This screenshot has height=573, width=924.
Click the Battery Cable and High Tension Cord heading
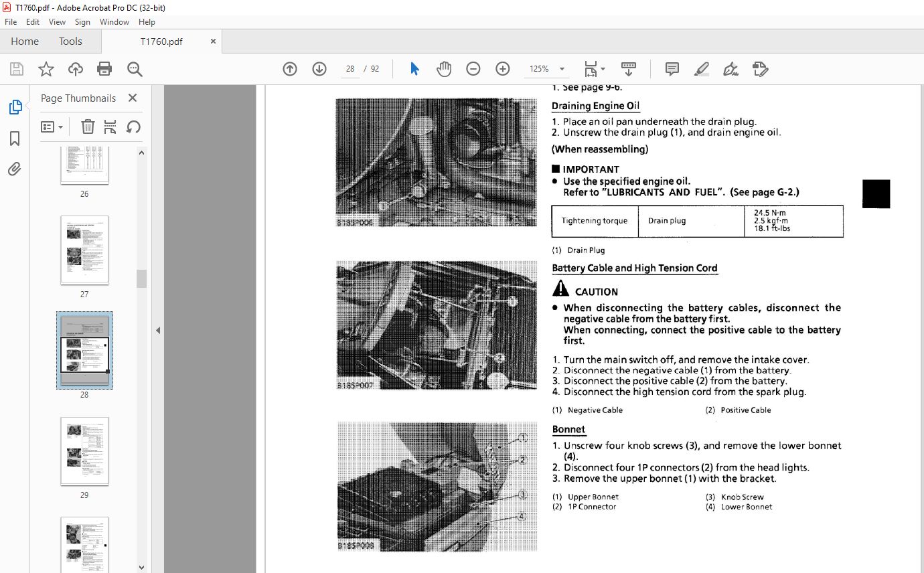635,268
